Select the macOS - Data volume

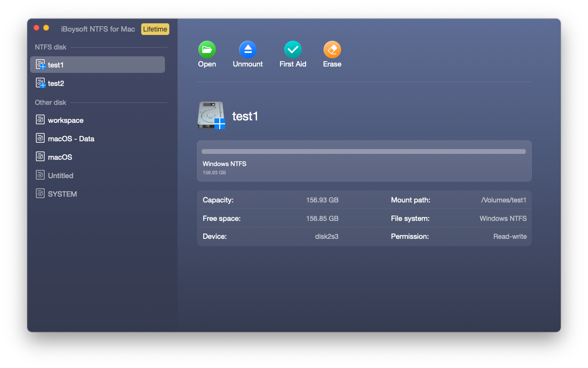click(x=98, y=138)
